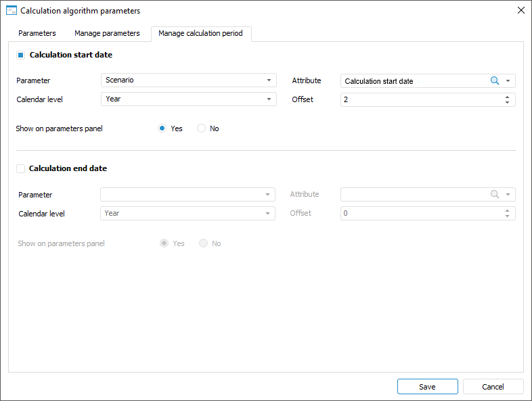Toggle the Calculation start date checkbox
Screen dimensions: 532x401
[x=20, y=55]
